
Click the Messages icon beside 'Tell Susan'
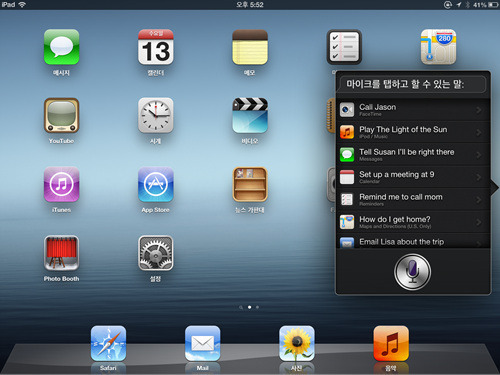347,155
